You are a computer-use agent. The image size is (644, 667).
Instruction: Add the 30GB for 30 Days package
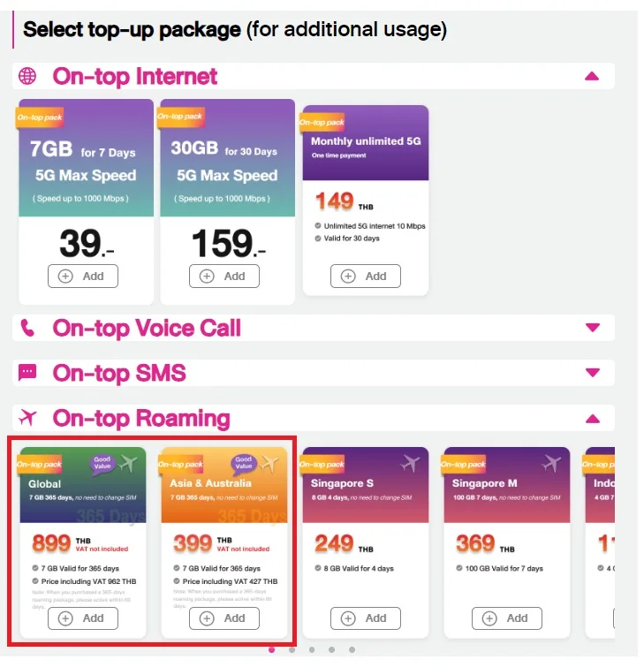(x=224, y=276)
